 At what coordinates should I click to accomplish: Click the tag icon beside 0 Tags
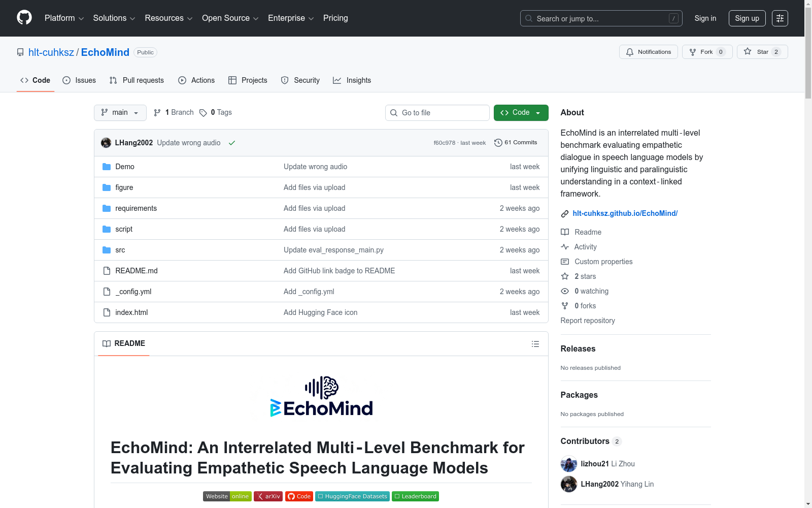tap(203, 113)
